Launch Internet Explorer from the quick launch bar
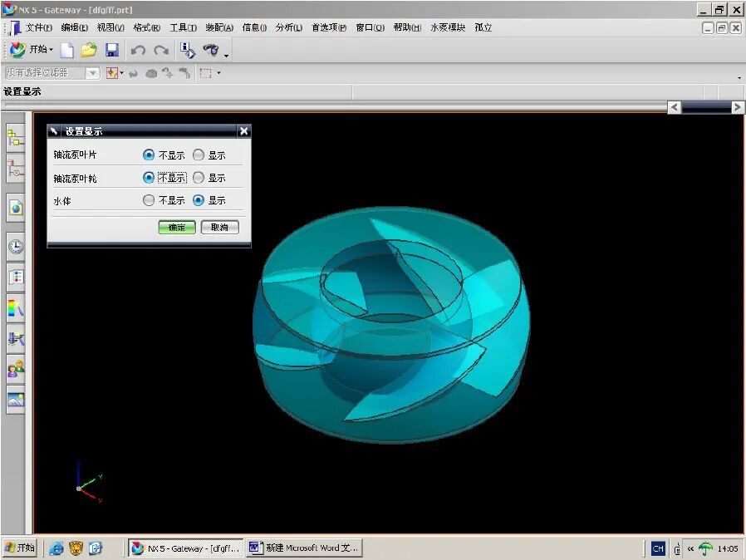The height and width of the screenshot is (560, 746). 56,548
